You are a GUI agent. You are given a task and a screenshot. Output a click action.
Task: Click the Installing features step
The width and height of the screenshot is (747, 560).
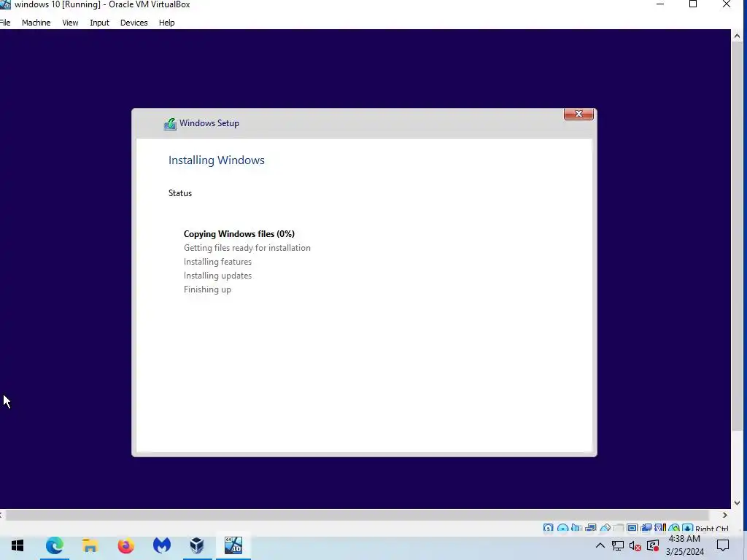point(217,262)
